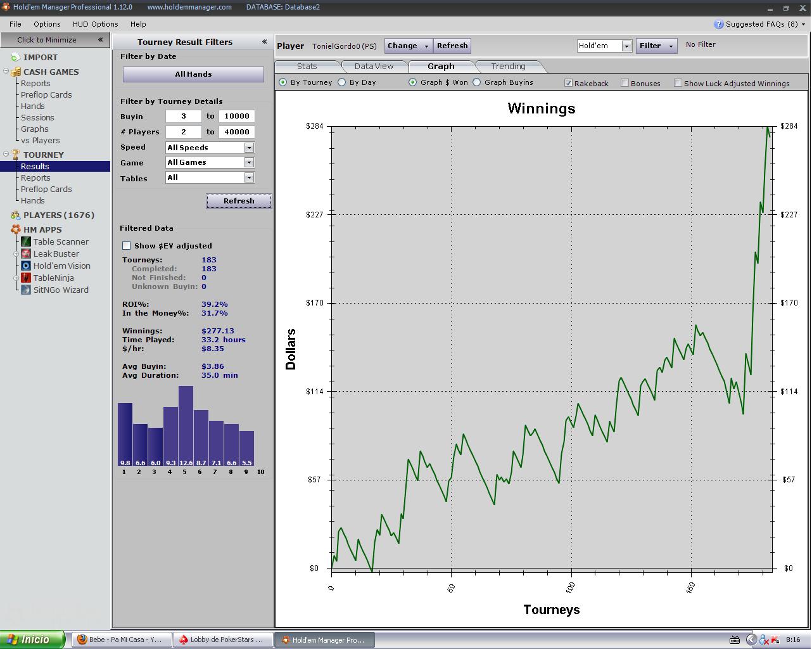Viewport: 812px width, 649px height.
Task: Switch to the Trending tab
Action: click(x=508, y=66)
